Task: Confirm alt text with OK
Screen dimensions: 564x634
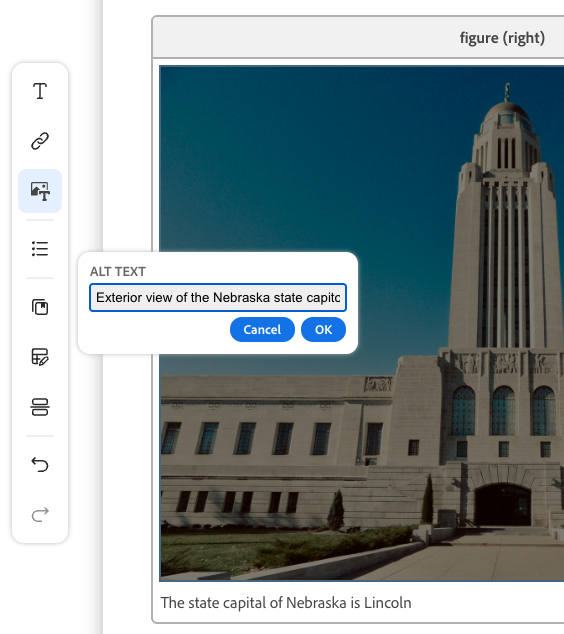Action: [323, 330]
